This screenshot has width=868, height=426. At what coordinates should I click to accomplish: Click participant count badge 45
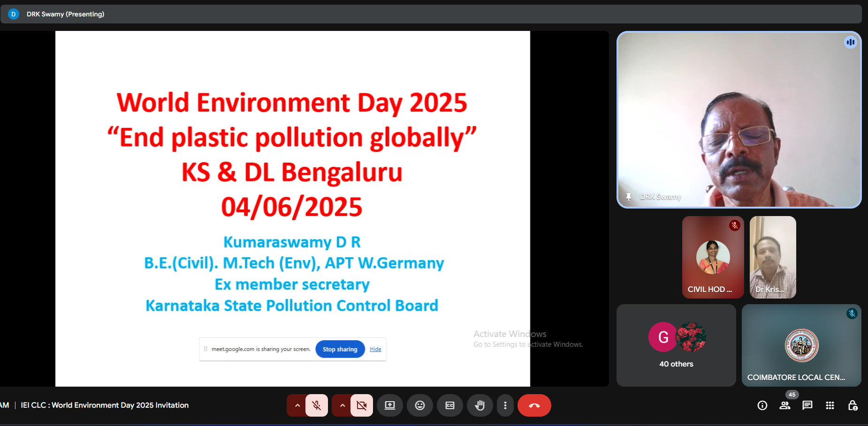792,395
